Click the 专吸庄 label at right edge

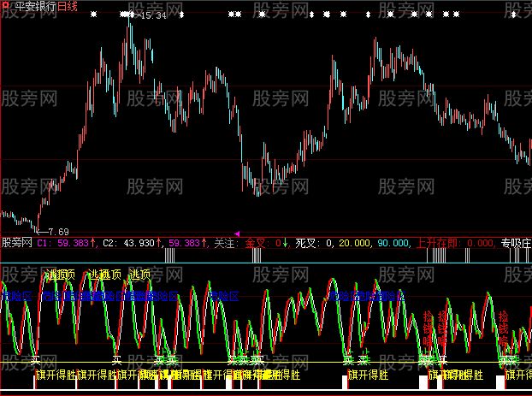pos(514,243)
